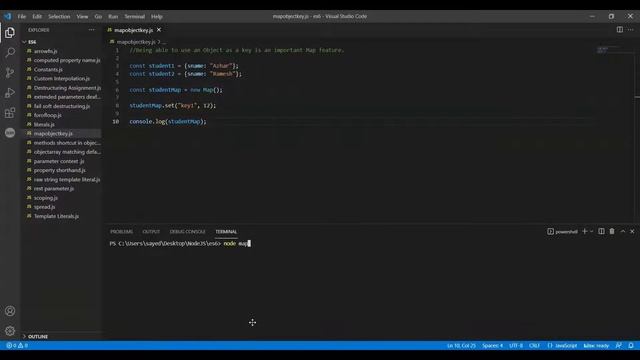Open the Accounts menu icon

tap(10, 311)
